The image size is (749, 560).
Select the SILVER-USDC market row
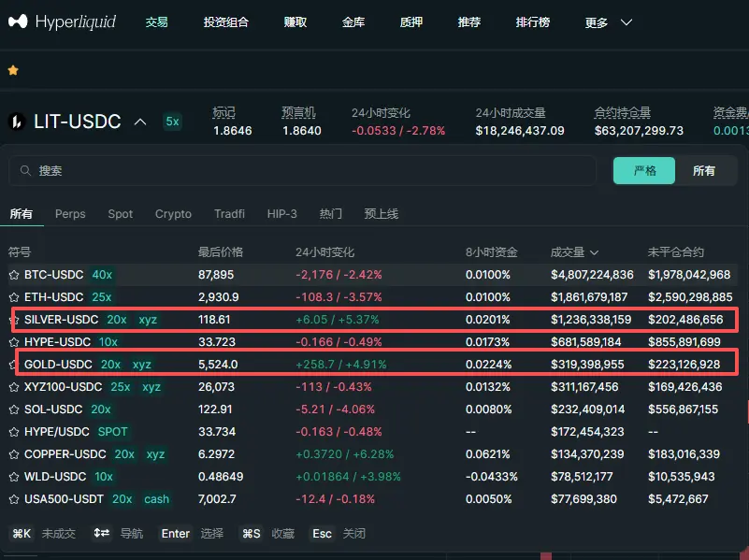tap(375, 320)
